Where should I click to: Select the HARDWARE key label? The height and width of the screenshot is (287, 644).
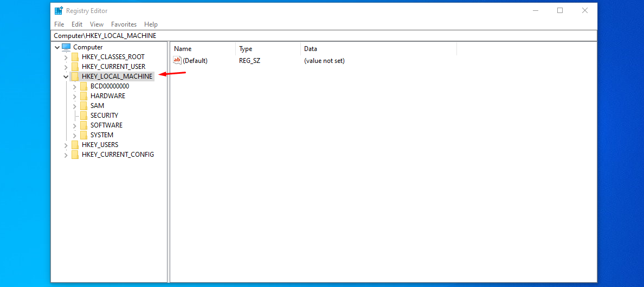[108, 96]
